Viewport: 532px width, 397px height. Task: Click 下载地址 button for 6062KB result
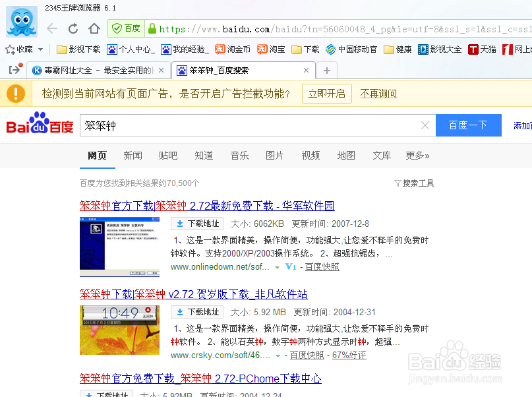click(197, 224)
